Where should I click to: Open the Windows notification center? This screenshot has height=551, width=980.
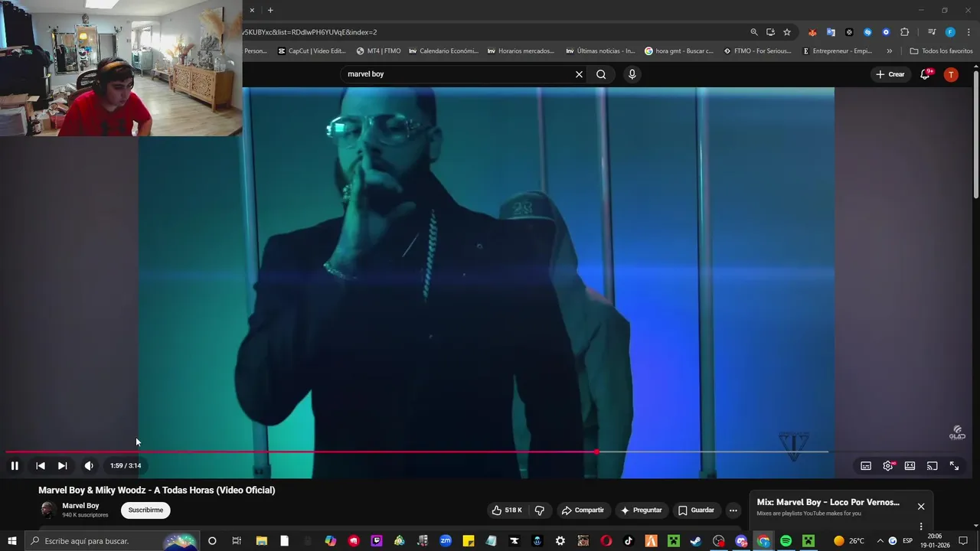[963, 541]
